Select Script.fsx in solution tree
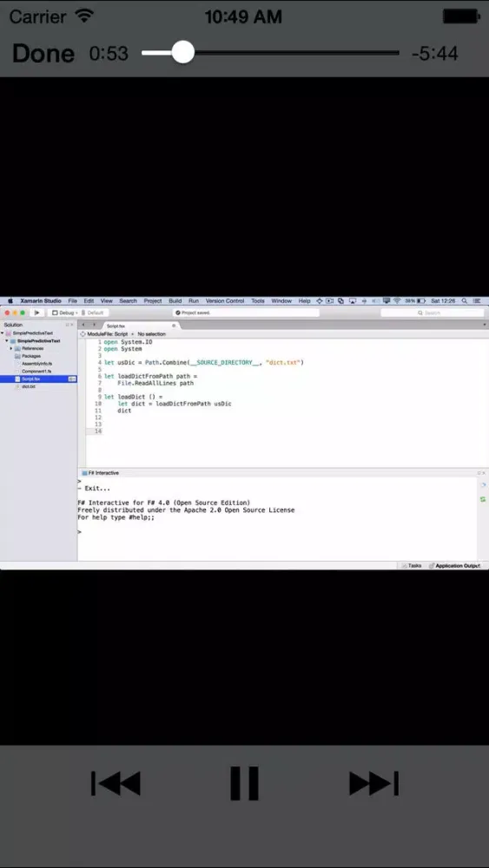The height and width of the screenshot is (868, 489). click(x=38, y=378)
